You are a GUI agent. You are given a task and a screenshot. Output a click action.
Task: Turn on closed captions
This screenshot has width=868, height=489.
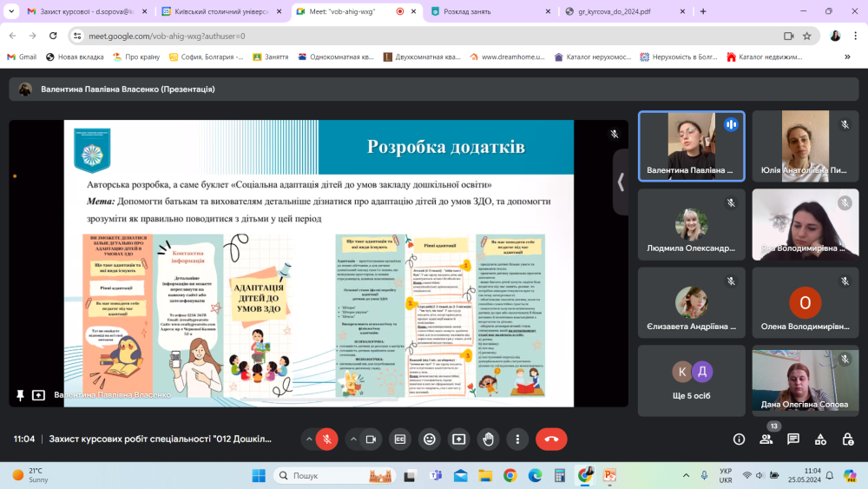pyautogui.click(x=399, y=439)
